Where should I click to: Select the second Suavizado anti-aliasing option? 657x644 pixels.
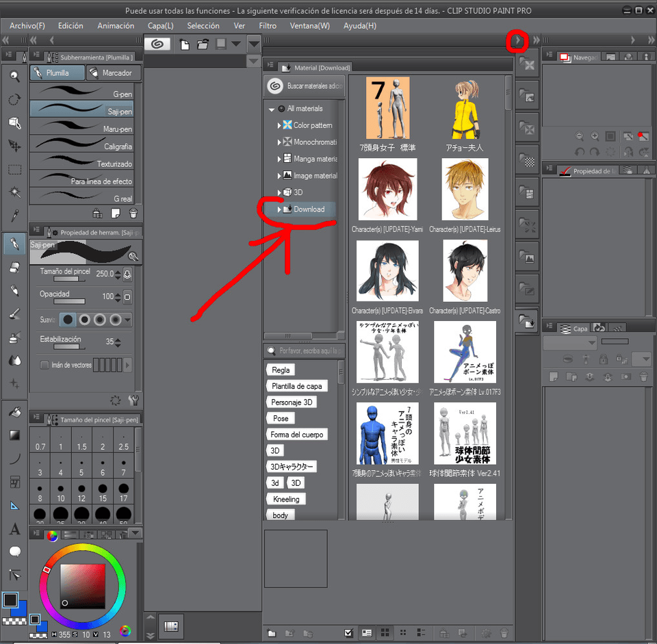pyautogui.click(x=84, y=320)
